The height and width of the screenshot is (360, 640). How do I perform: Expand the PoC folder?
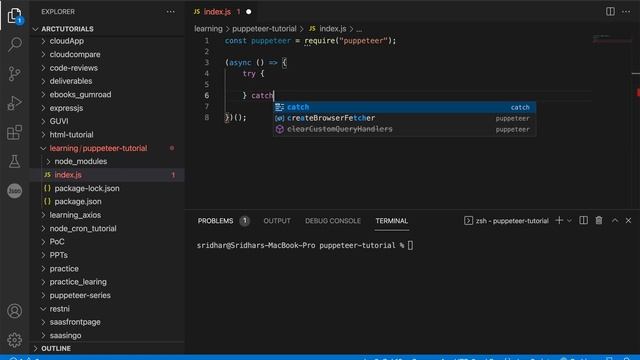57,242
